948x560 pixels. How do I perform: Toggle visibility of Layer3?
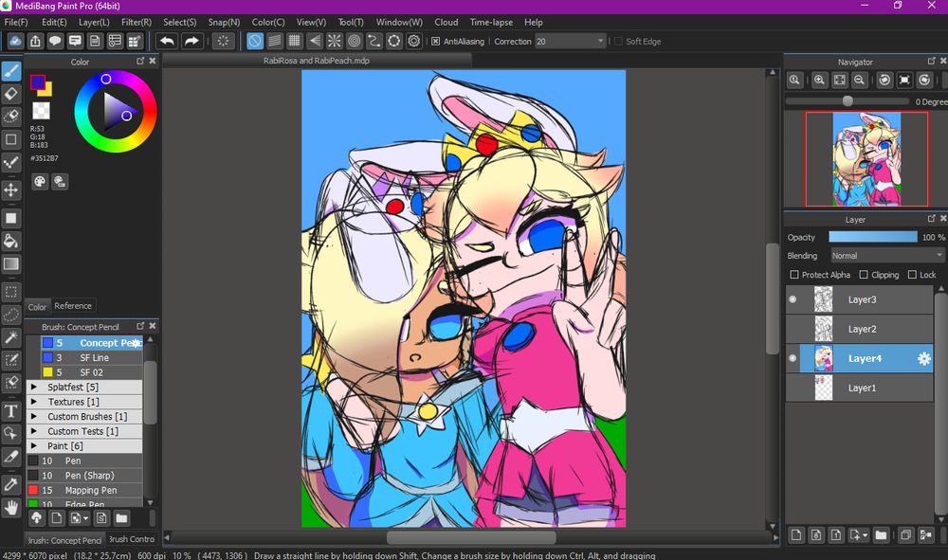[793, 299]
